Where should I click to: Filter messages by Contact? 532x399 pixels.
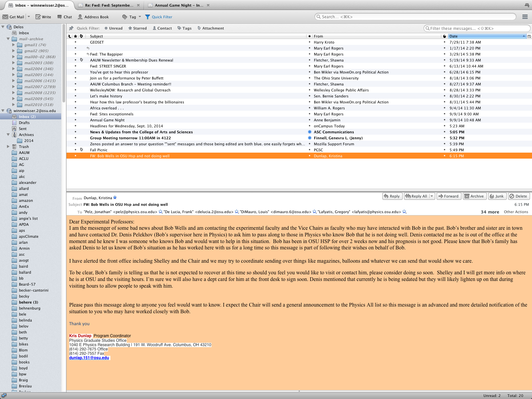pyautogui.click(x=162, y=28)
